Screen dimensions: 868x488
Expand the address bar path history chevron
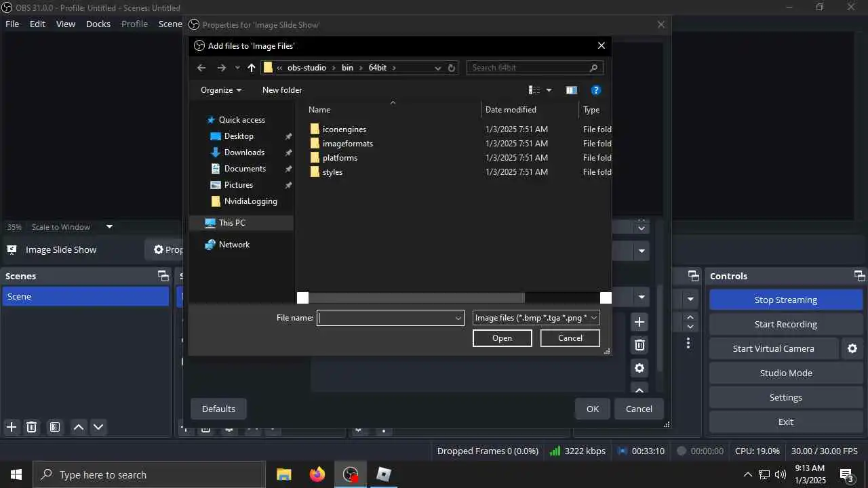[437, 68]
